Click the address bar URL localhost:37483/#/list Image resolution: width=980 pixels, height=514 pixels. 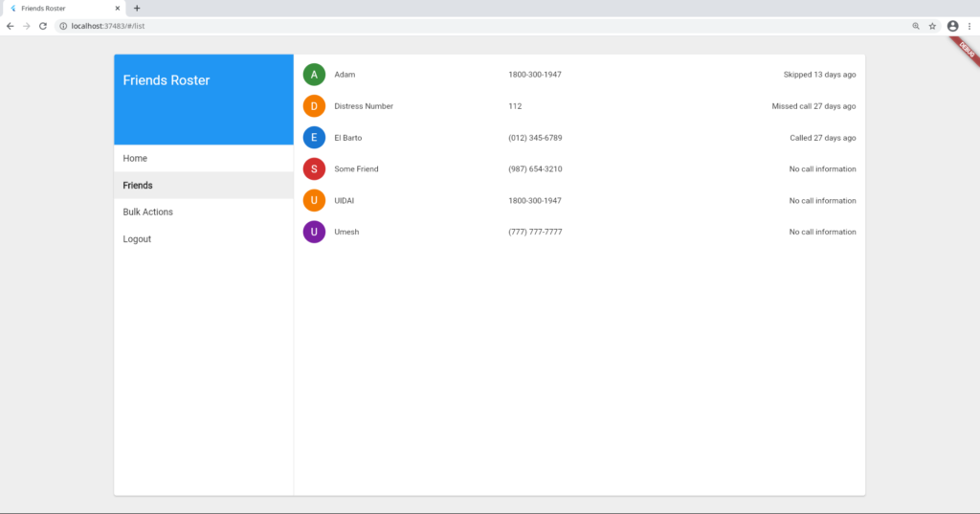click(107, 26)
